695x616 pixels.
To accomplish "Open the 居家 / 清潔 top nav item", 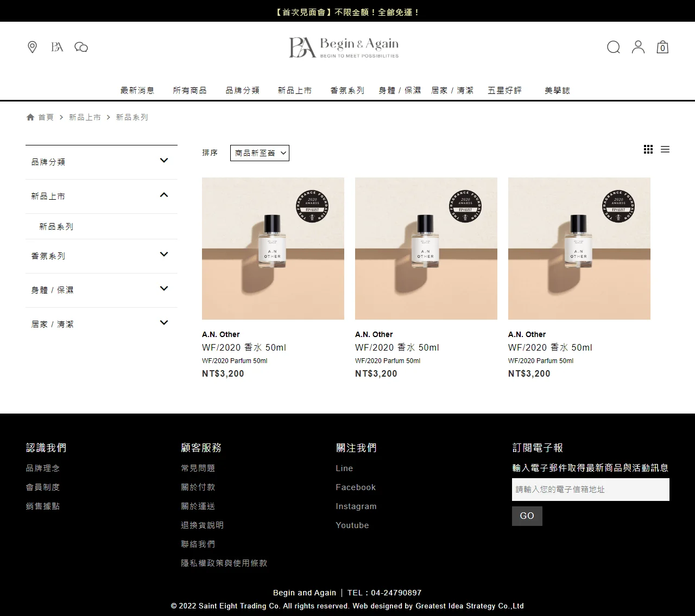I will [x=452, y=90].
